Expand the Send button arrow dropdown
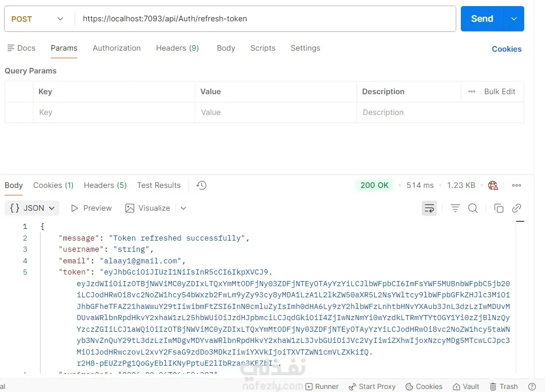The height and width of the screenshot is (392, 545). pyautogui.click(x=514, y=19)
